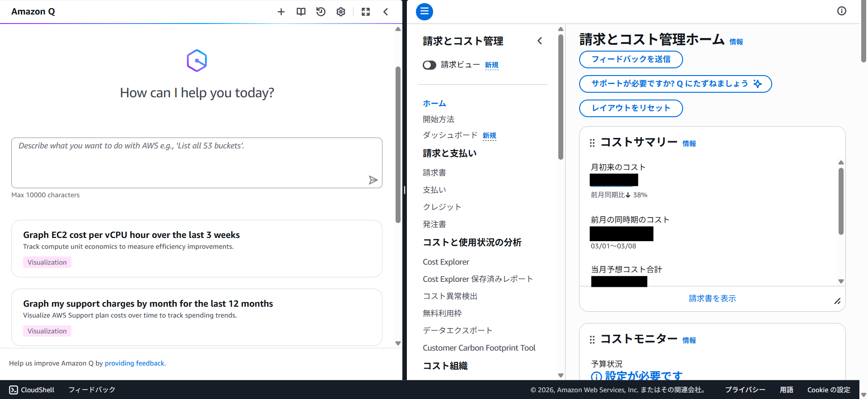Grab the コストサマリー widget drag handle
868x399 pixels.
pos(592,143)
